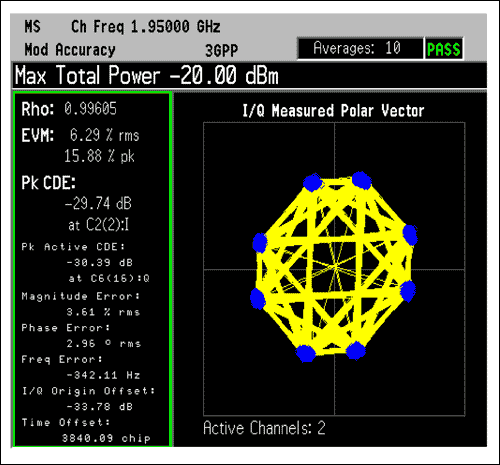Select the Time Offset 3840.09 chip value
500x465 pixels.
[x=106, y=438]
